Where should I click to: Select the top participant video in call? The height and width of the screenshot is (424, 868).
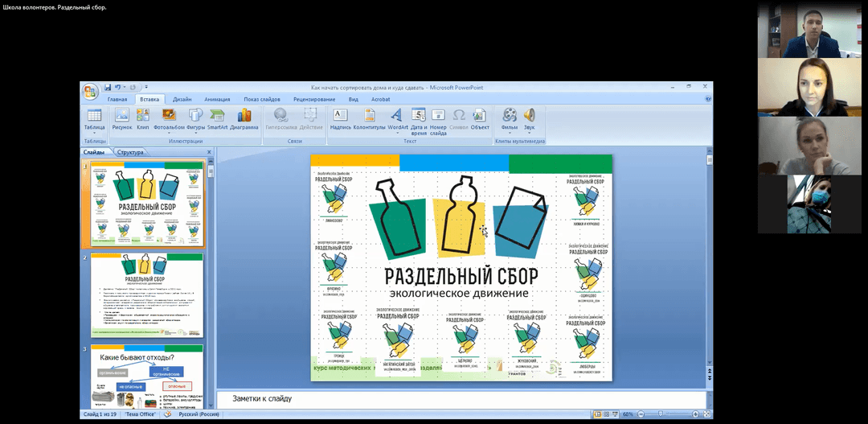point(810,30)
